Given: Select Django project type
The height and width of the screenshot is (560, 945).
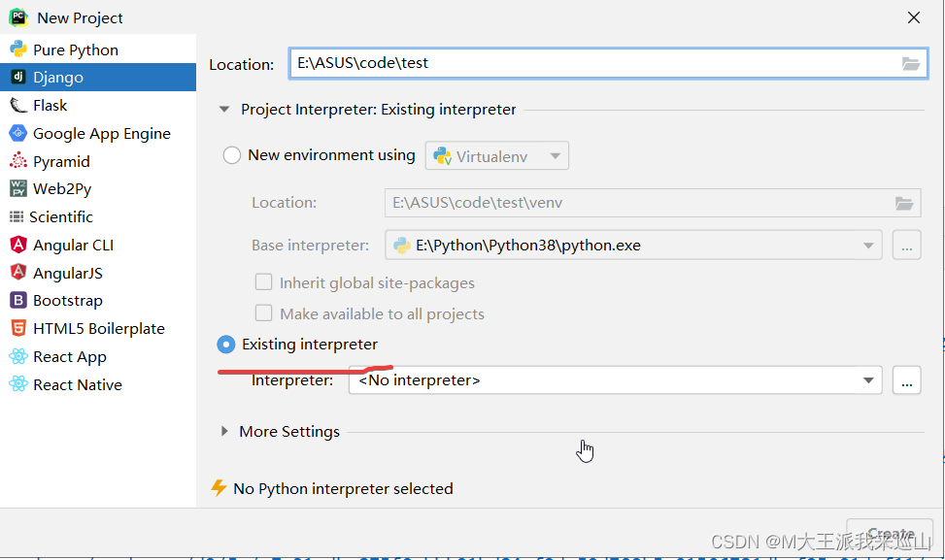Looking at the screenshot, I should [98, 77].
